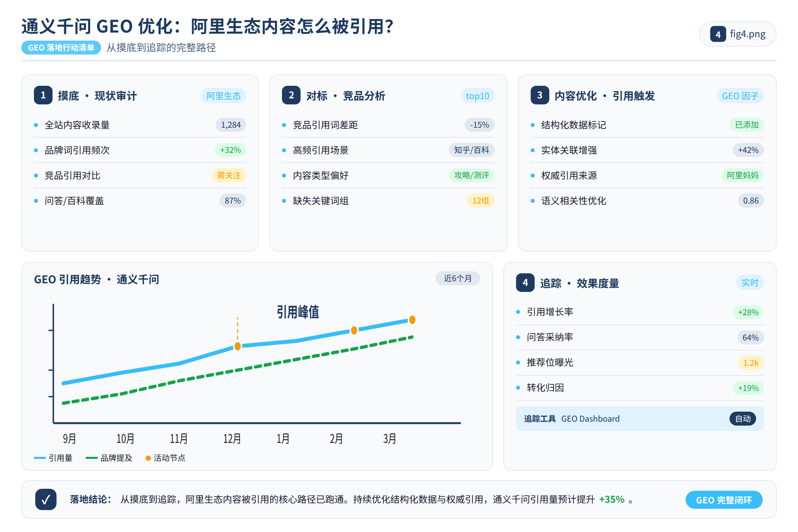This screenshot has height=532, width=798.
Task: Click the 阿里妈妈 badge
Action: pos(743,176)
